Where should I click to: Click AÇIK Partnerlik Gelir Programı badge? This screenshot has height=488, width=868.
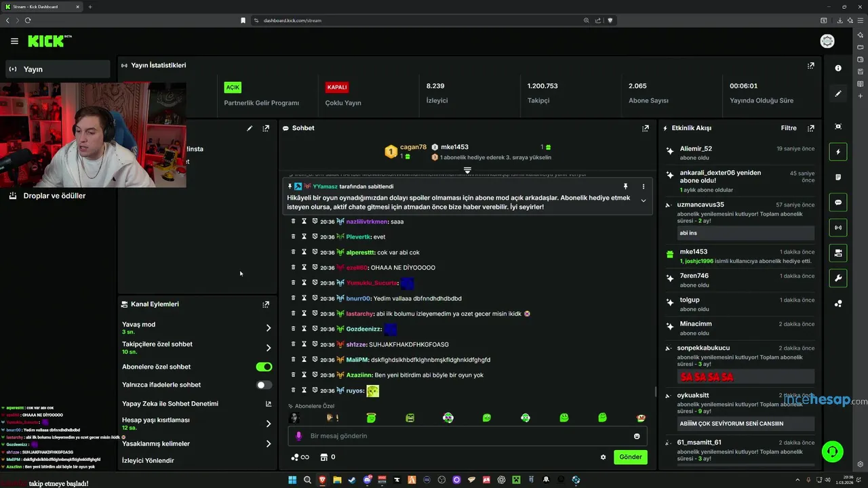point(233,87)
